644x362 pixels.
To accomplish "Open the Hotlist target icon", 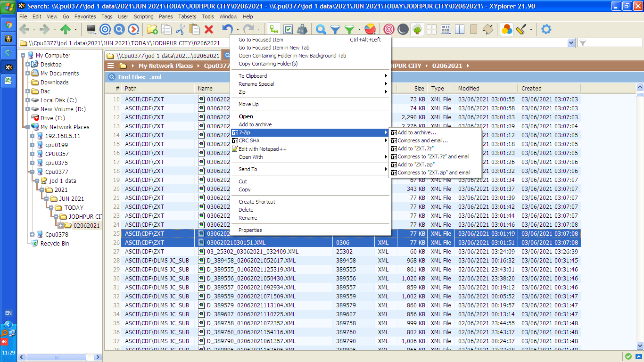I will 105,30.
